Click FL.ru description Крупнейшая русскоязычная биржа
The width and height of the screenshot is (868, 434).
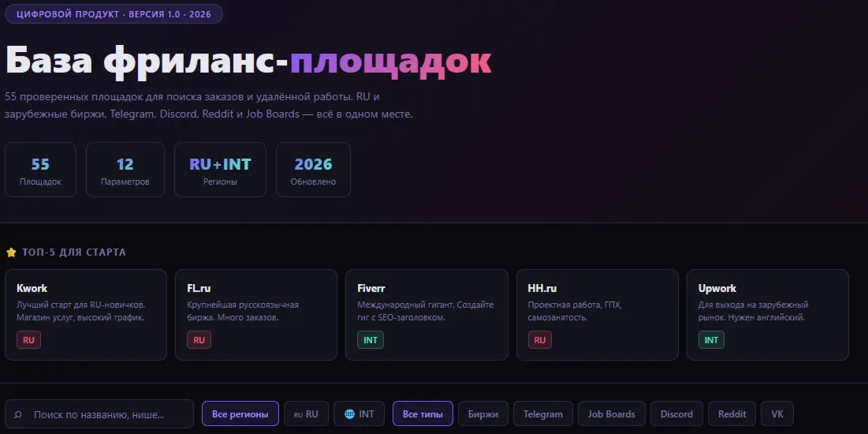[243, 311]
